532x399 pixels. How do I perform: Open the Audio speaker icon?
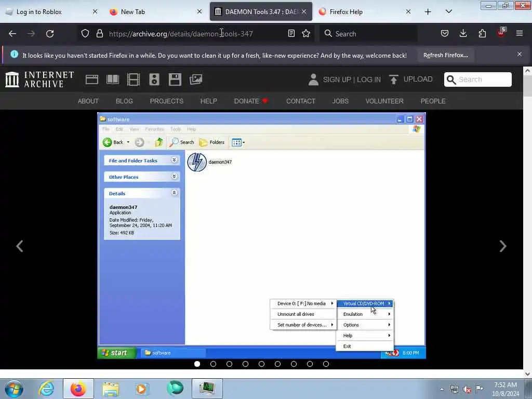pyautogui.click(x=154, y=79)
